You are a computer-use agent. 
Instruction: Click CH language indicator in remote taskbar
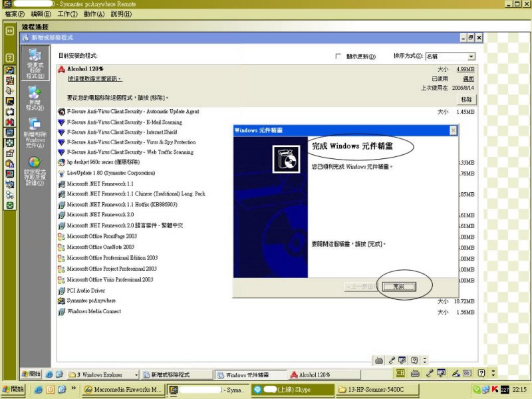pos(400,373)
